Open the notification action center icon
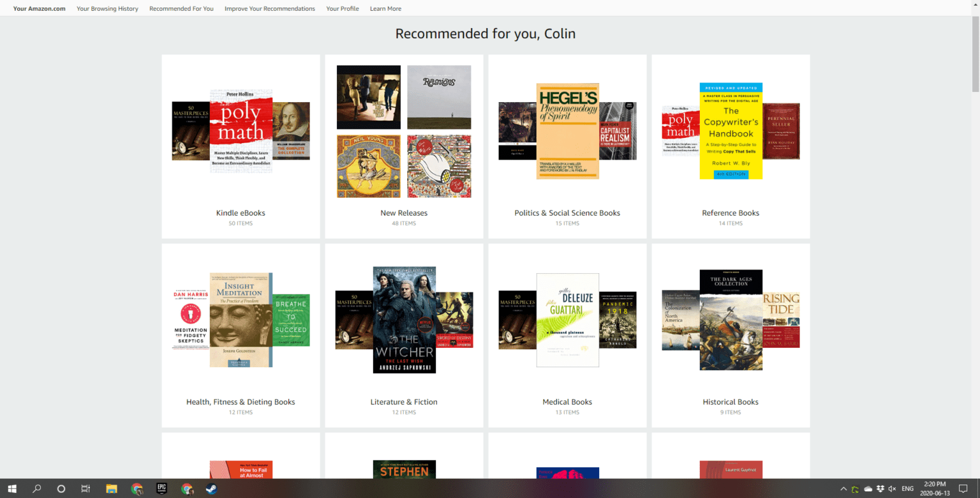 pos(963,488)
